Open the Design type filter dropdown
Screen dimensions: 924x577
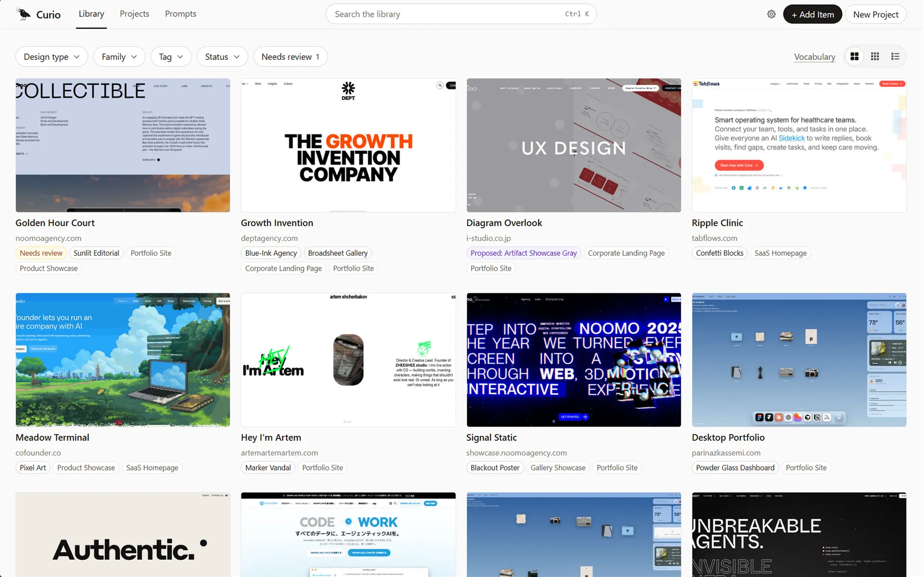click(x=51, y=56)
